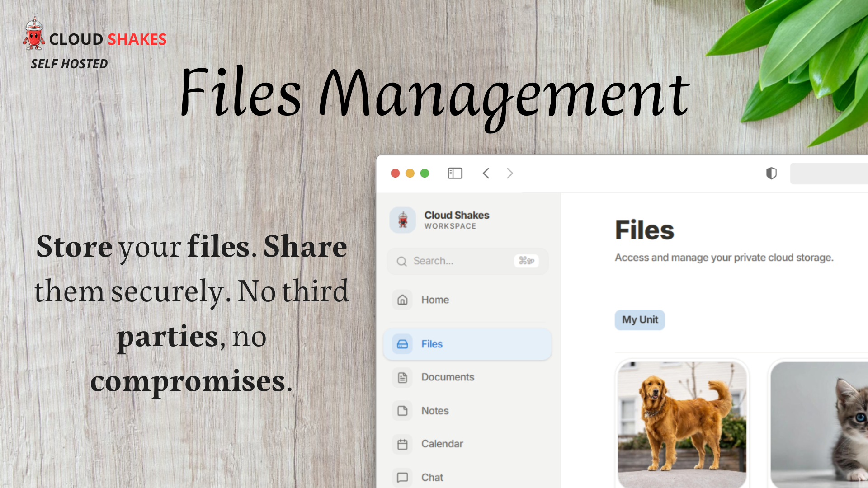Image resolution: width=868 pixels, height=488 pixels.
Task: Click the browser address bar
Action: click(828, 174)
